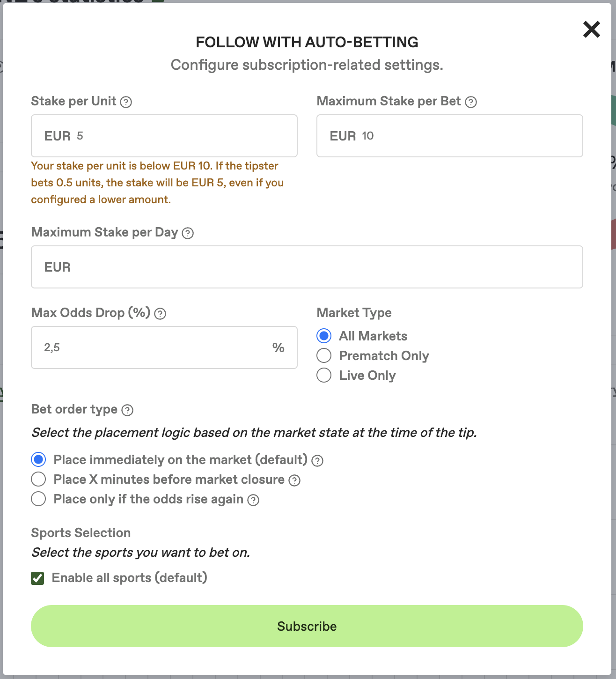The image size is (616, 679).
Task: Click help icon for Place X minutes option
Action: click(294, 480)
